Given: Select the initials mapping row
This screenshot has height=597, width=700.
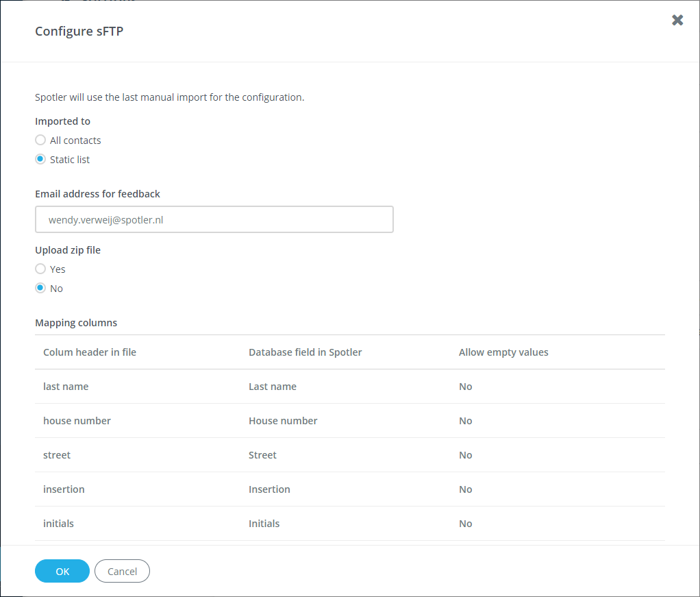Looking at the screenshot, I should click(58, 523).
